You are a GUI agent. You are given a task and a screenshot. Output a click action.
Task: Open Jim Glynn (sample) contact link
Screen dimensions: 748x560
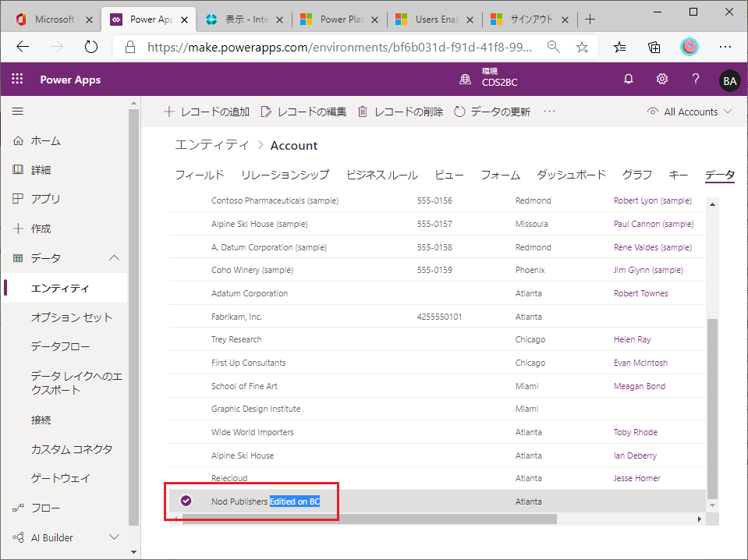click(648, 270)
